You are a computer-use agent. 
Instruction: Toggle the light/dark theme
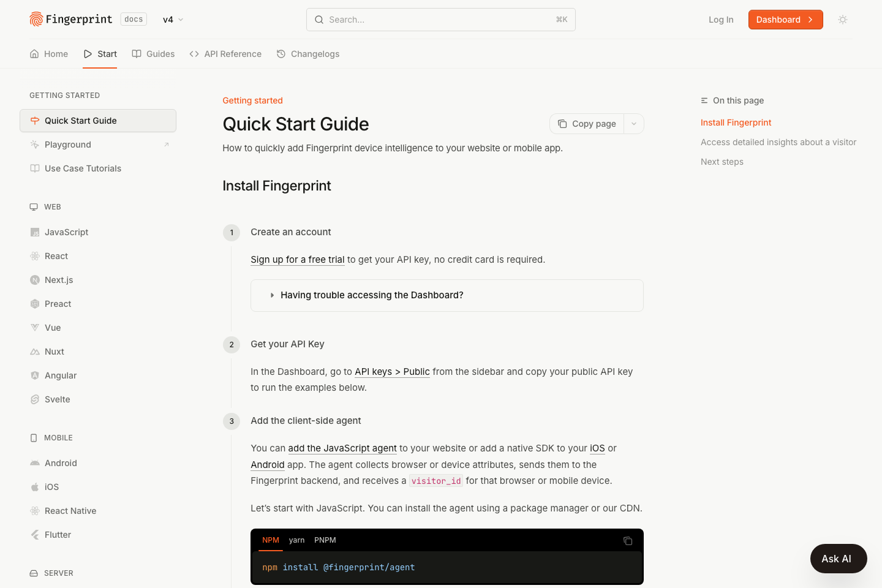point(843,19)
